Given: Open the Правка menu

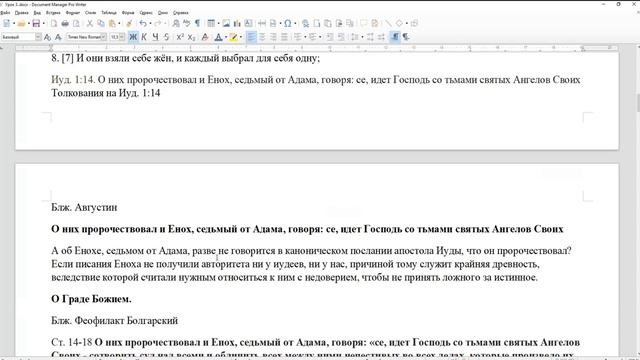Looking at the screenshot, I should tap(22, 13).
